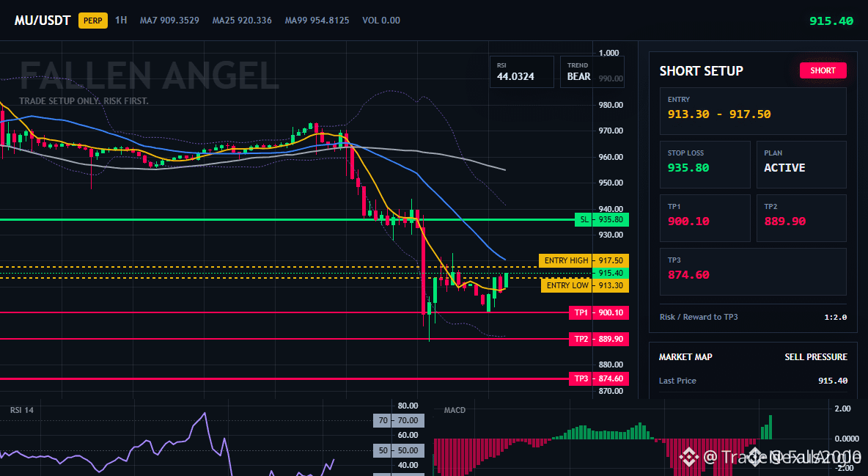Click the ENTRY HIGH 917.50 chart tag

(584, 260)
